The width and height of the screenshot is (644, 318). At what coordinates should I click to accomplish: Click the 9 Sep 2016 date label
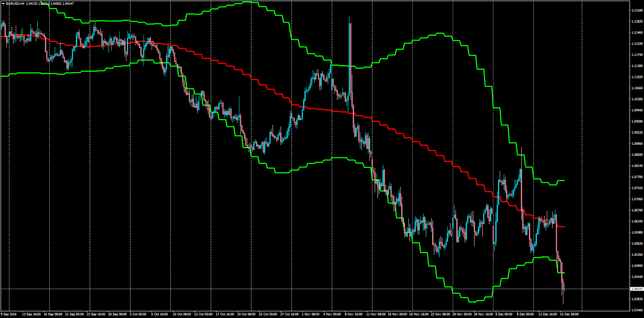pyautogui.click(x=9, y=314)
